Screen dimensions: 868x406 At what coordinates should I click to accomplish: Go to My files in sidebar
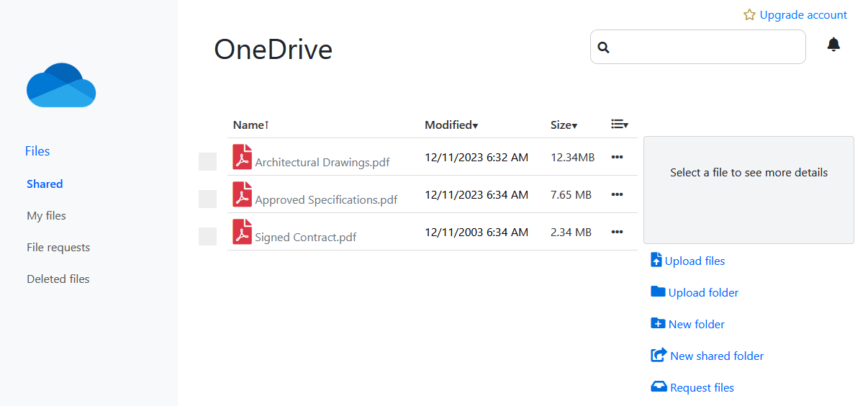point(46,216)
